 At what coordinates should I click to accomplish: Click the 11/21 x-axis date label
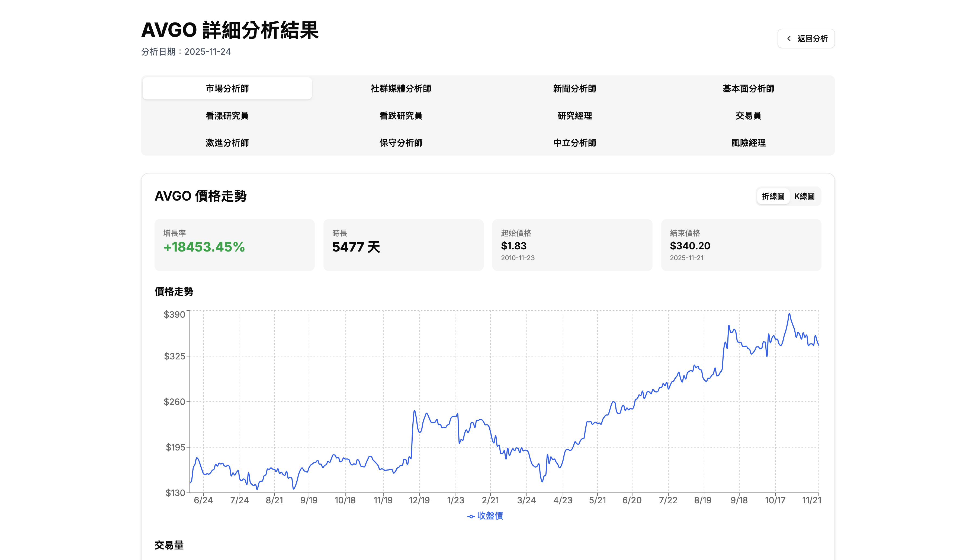(812, 500)
